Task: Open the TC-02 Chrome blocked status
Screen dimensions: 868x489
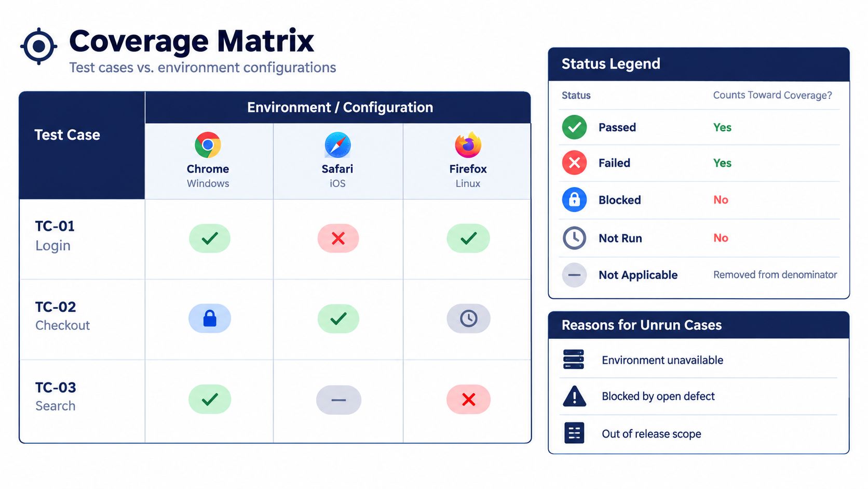Action: [209, 319]
